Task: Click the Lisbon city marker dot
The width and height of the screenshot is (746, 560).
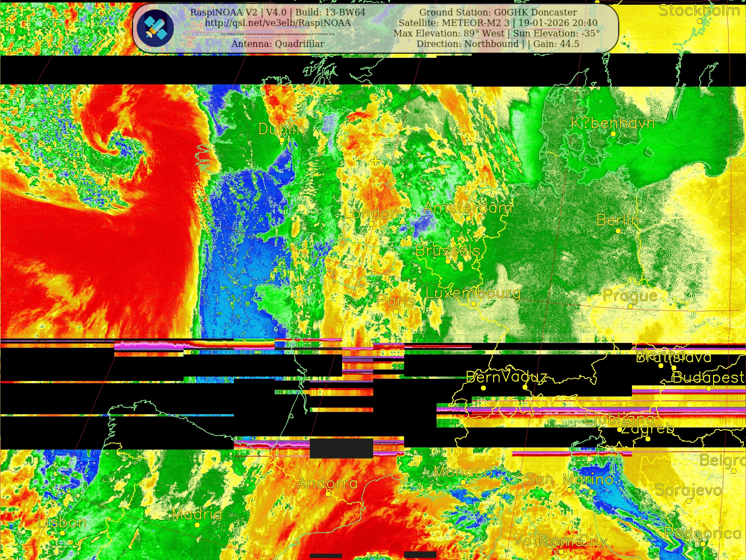Action: (x=62, y=533)
